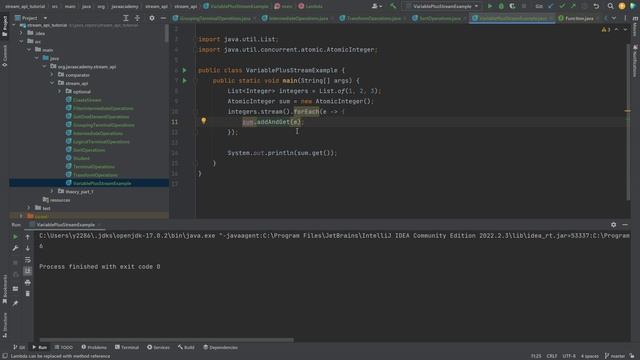This screenshot has height=360, width=640.
Task: Print console output using printer icon
Action: [28, 282]
